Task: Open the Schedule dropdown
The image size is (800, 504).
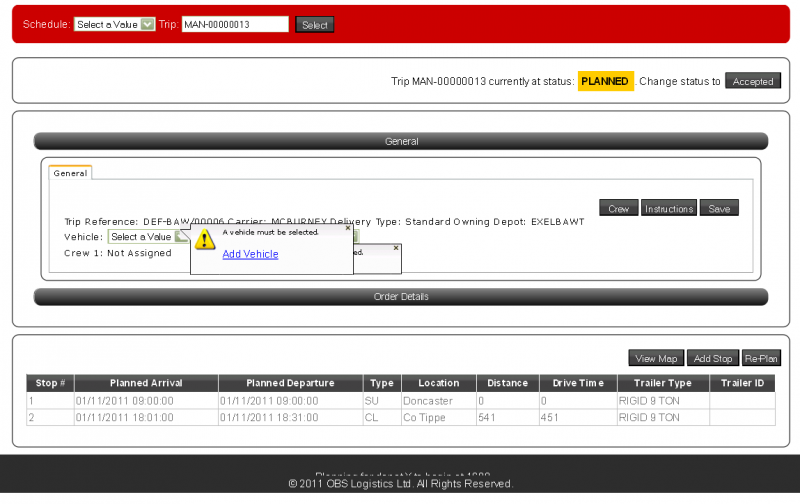Action: pos(114,24)
